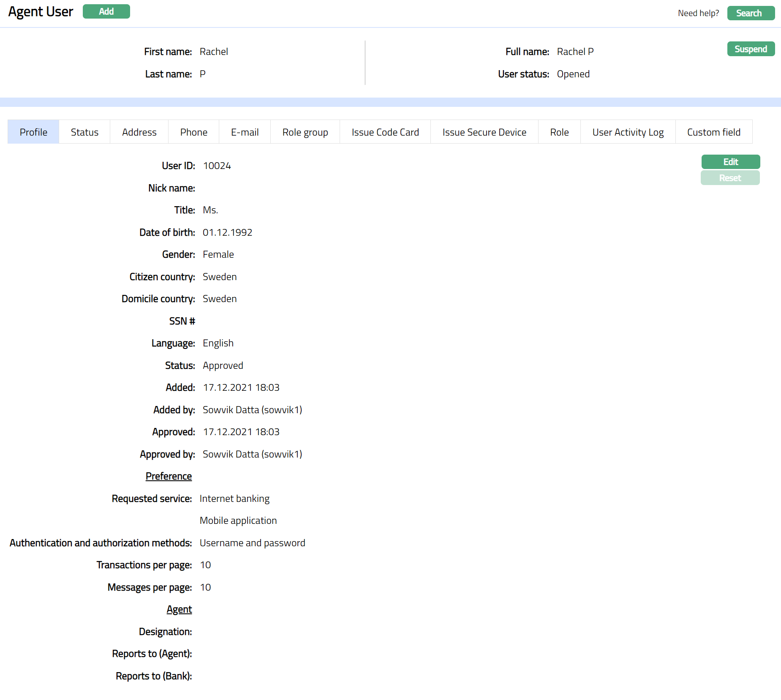Click the green Add button
The image size is (781, 700).
106,11
